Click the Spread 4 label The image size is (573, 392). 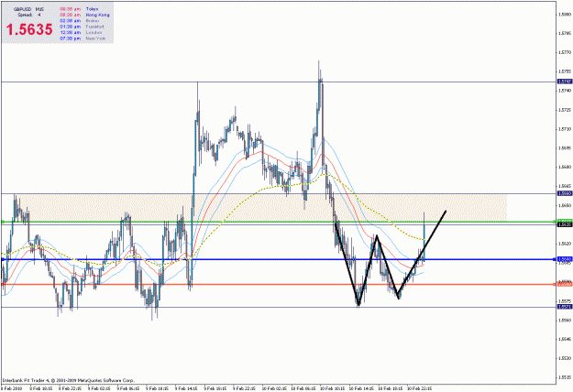[x=29, y=15]
